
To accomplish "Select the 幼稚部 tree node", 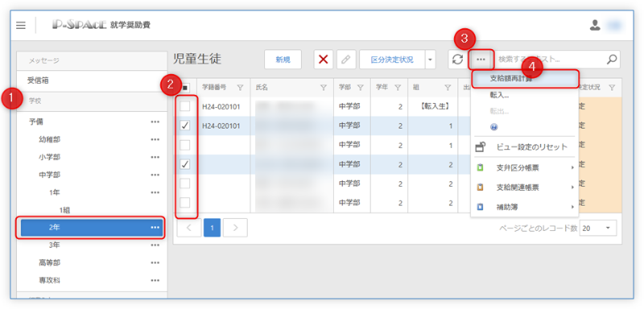I will point(49,139).
